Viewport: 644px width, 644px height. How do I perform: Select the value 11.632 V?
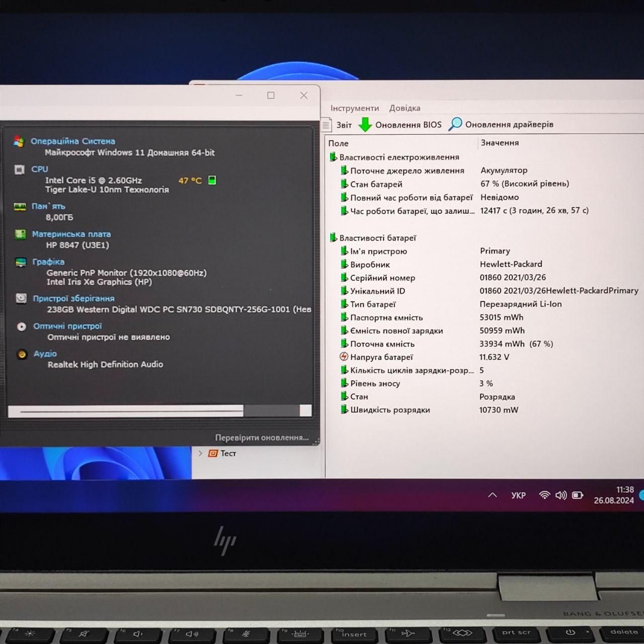[495, 357]
